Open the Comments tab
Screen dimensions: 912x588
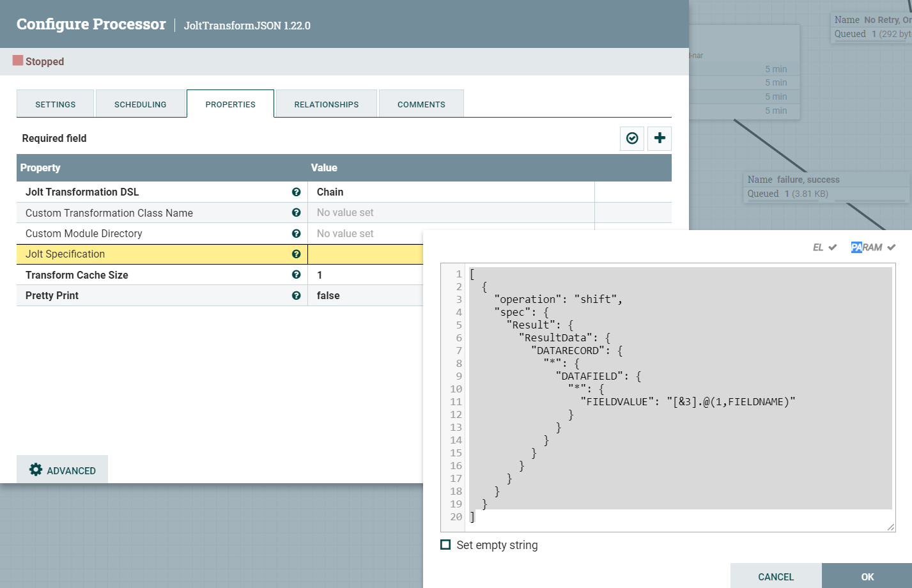421,104
